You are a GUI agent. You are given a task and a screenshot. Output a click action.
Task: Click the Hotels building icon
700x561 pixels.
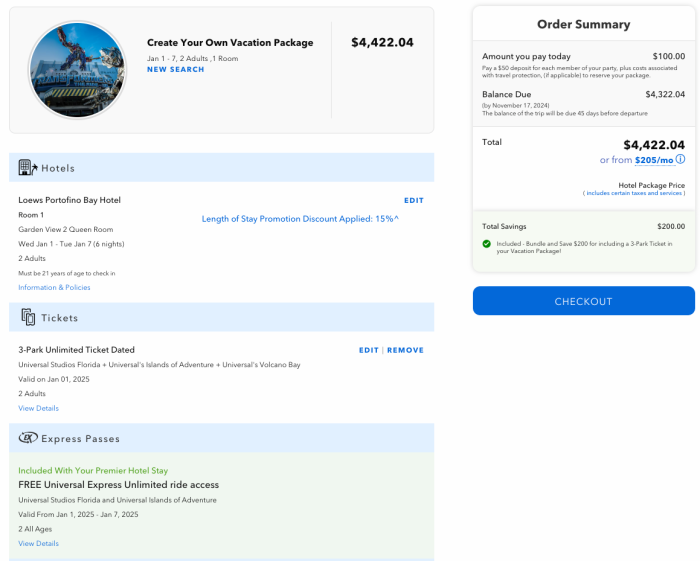click(28, 167)
